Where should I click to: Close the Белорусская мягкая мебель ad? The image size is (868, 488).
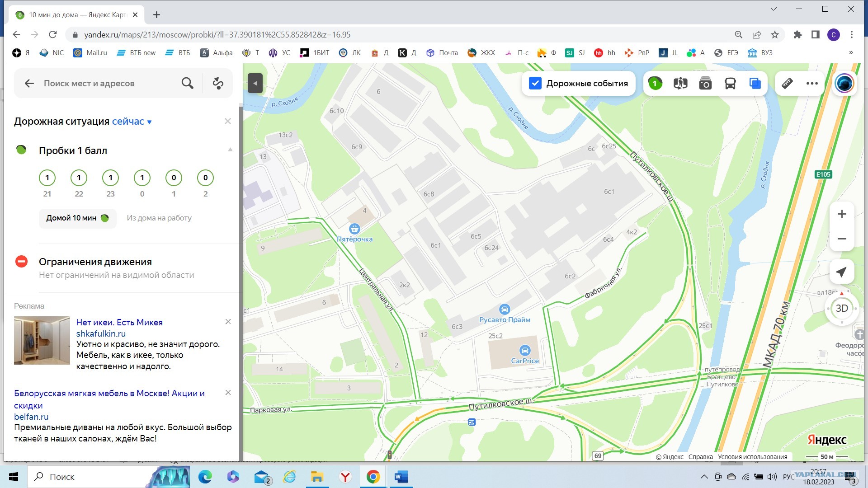pyautogui.click(x=228, y=393)
